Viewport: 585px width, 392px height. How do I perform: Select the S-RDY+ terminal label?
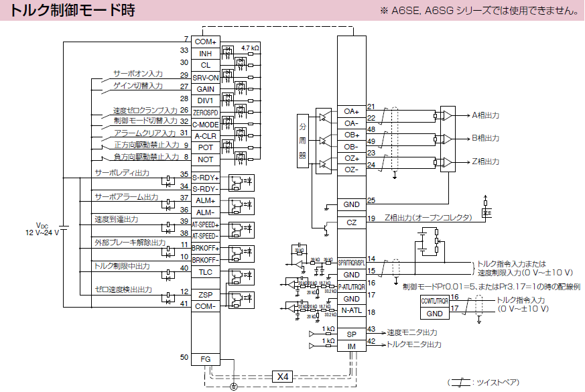pos(205,178)
